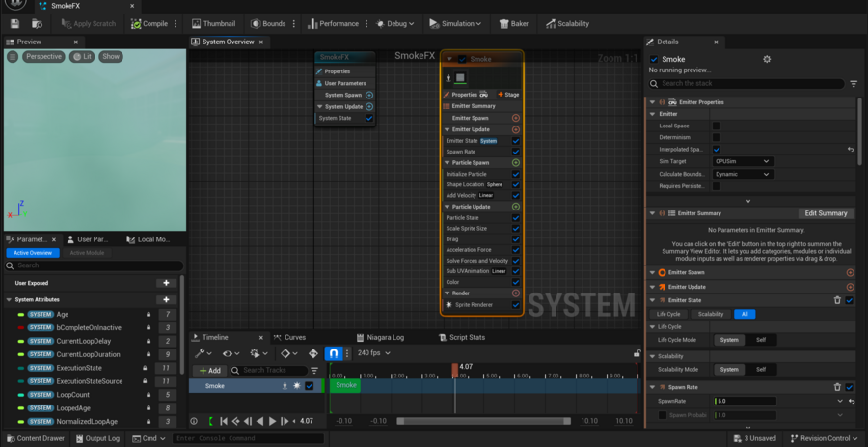Open the timeline wrench actions menu
The width and height of the screenshot is (868, 447).
tap(203, 353)
